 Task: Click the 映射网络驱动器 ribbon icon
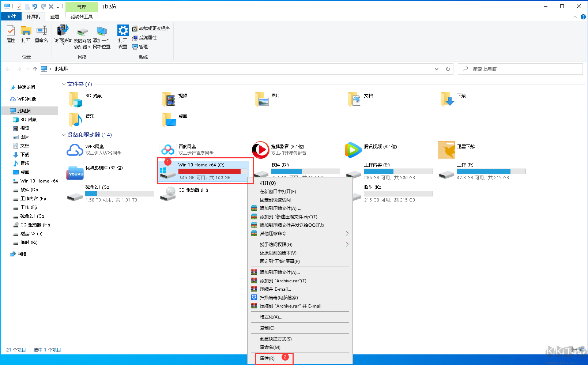click(x=82, y=35)
